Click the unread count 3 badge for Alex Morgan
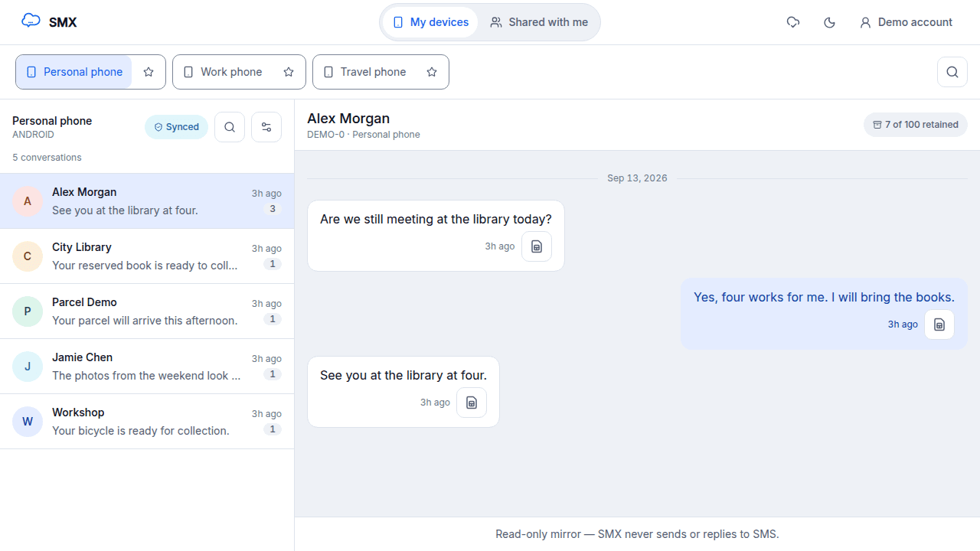This screenshot has height=551, width=980. (273, 209)
